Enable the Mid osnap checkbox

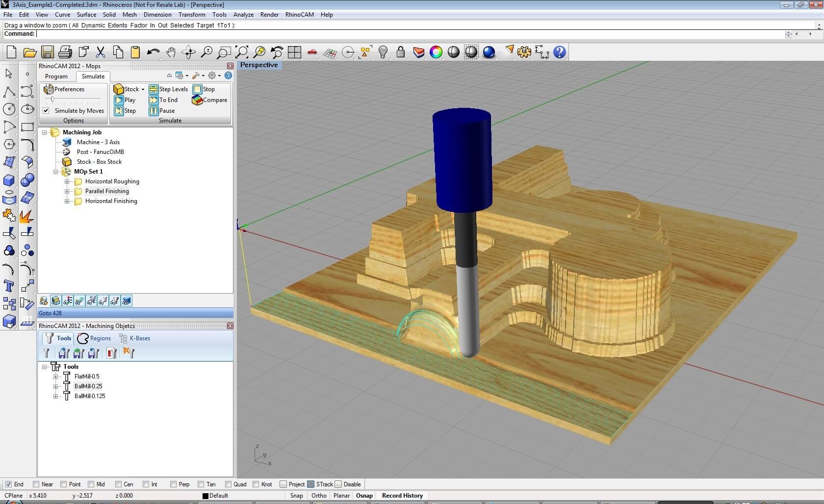tap(91, 484)
